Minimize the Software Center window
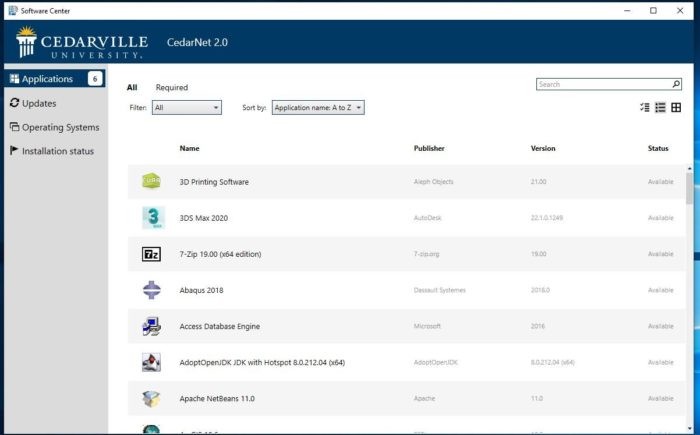The height and width of the screenshot is (435, 700). (x=627, y=10)
